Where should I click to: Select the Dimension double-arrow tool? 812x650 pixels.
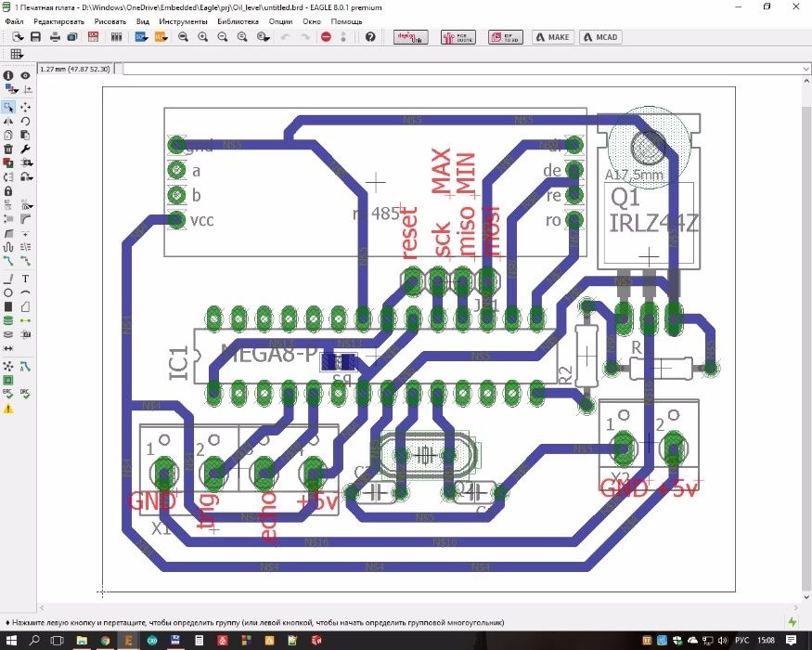click(8, 349)
